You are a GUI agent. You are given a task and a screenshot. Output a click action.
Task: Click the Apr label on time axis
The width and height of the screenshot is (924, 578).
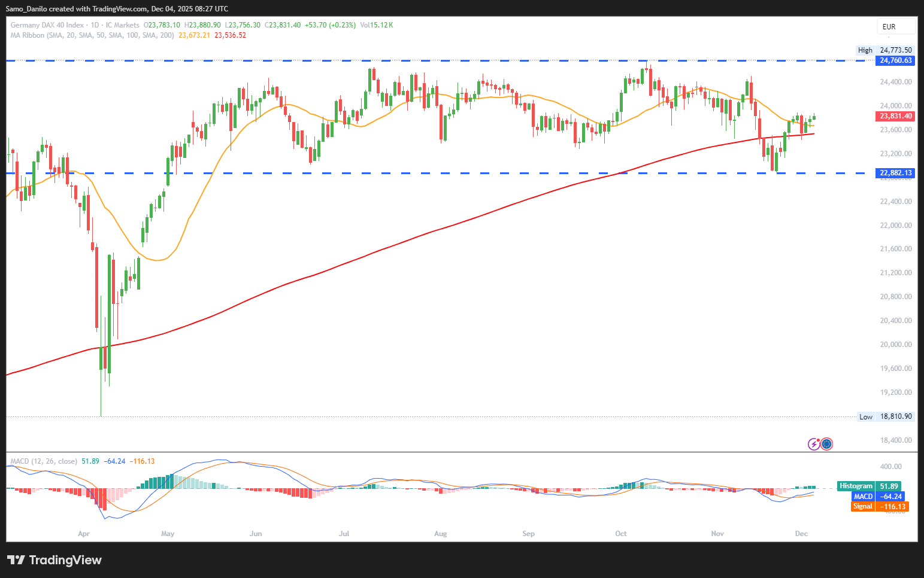(x=84, y=534)
